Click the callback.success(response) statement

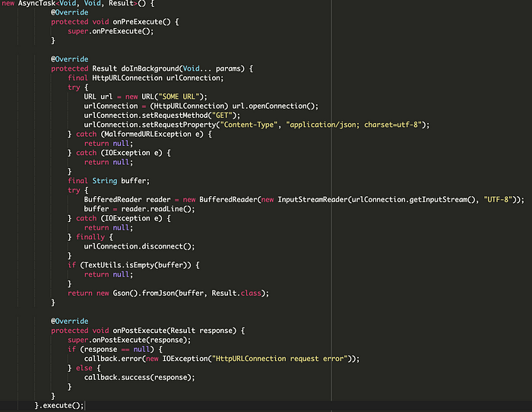[139, 377]
